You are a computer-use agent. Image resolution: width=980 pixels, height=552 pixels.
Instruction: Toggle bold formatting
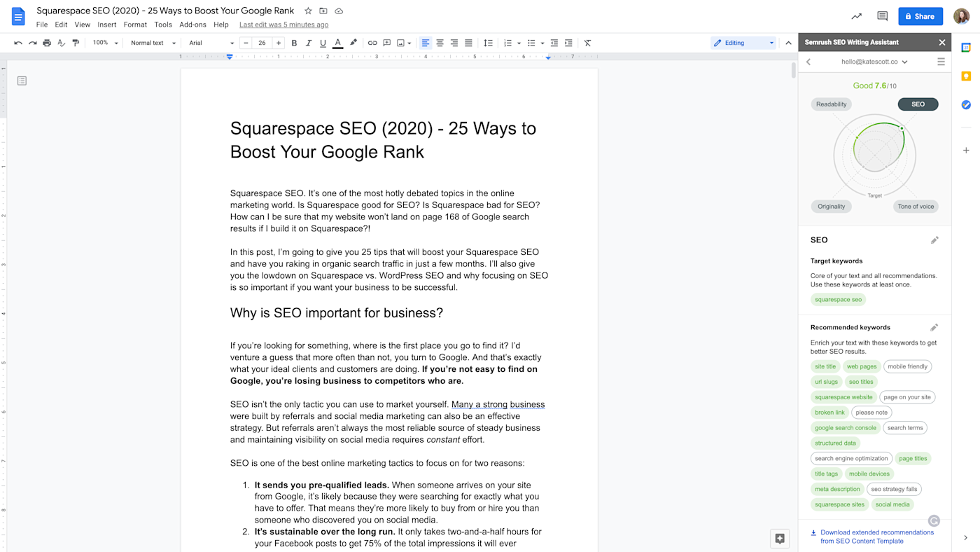[294, 43]
